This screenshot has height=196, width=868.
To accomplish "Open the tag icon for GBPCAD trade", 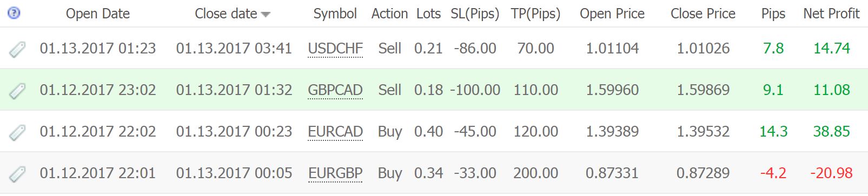I will coord(17,91).
